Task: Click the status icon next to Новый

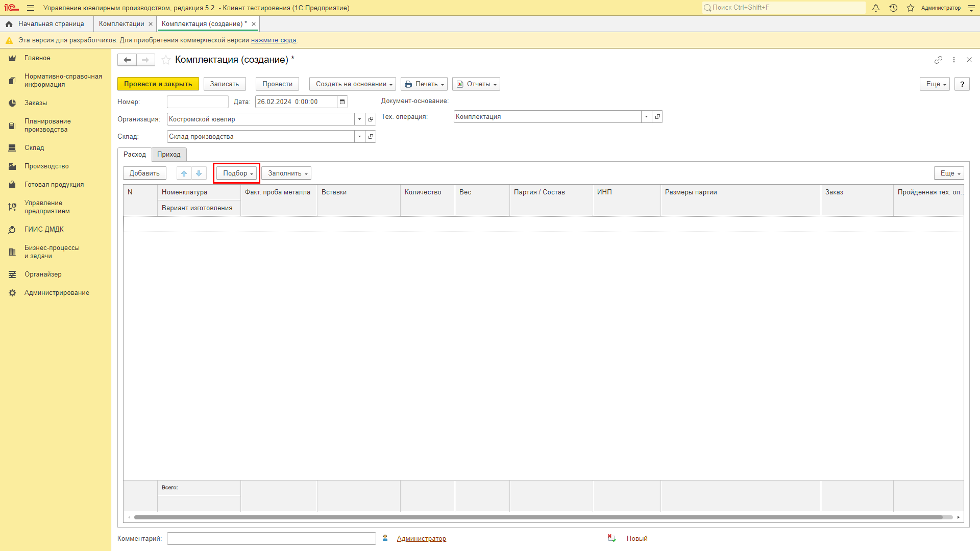Action: coord(612,538)
